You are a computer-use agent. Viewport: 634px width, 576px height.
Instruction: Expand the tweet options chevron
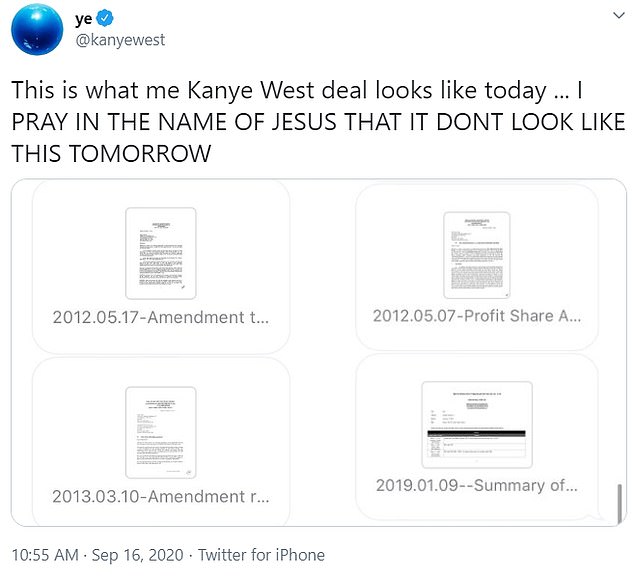click(619, 16)
